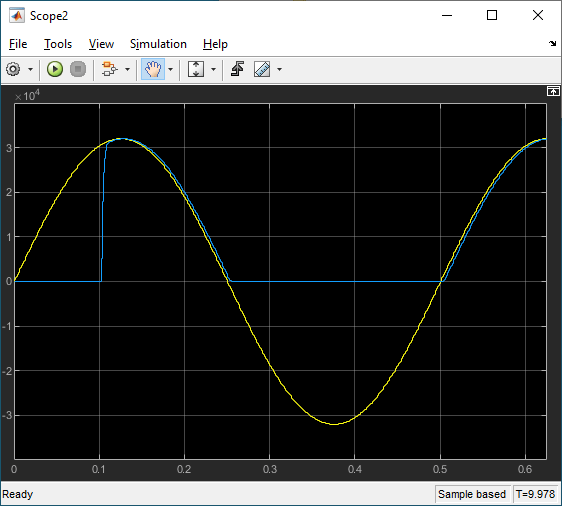Click the Scale axes limits icon

click(x=196, y=69)
